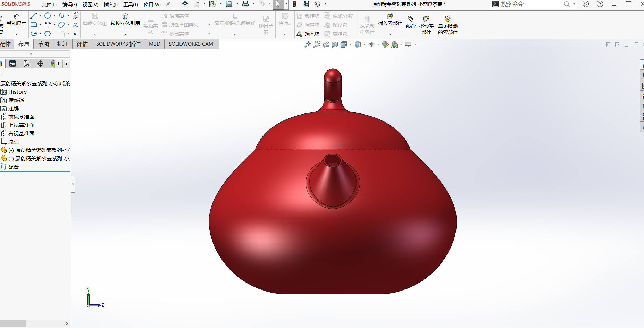Select the Polygon sketch tool
This screenshot has width=644, height=328.
coord(48,34)
